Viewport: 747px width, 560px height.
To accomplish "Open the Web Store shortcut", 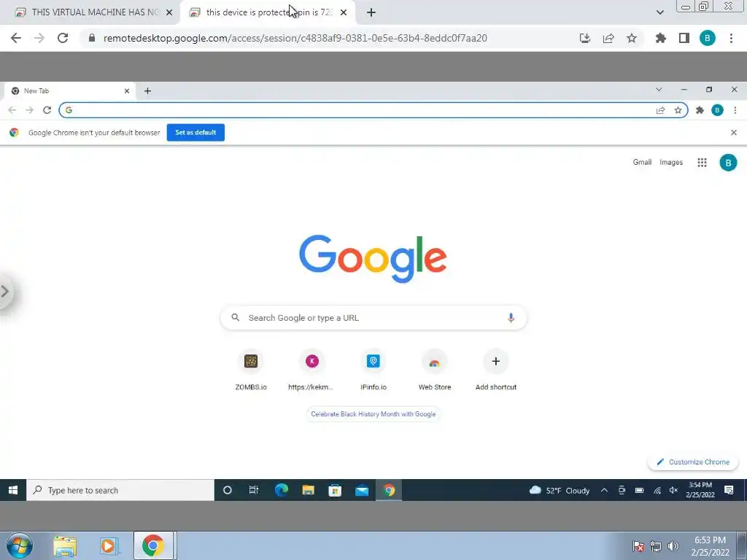I will pos(435,371).
